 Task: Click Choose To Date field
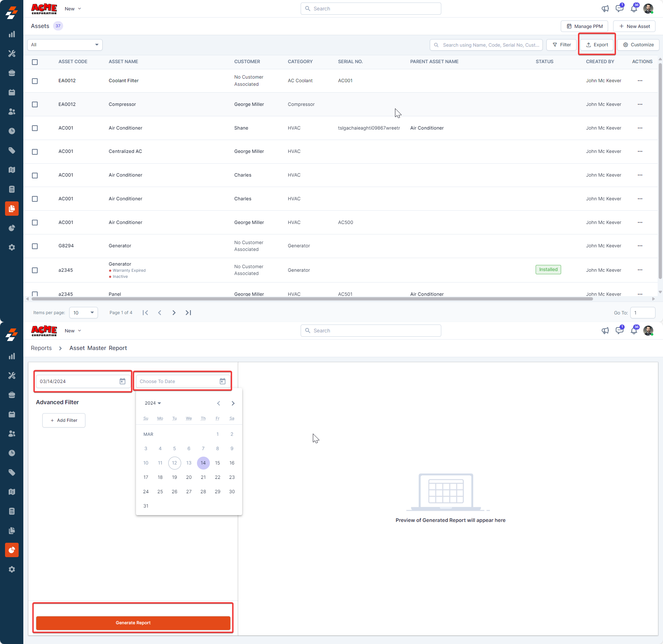[183, 381]
